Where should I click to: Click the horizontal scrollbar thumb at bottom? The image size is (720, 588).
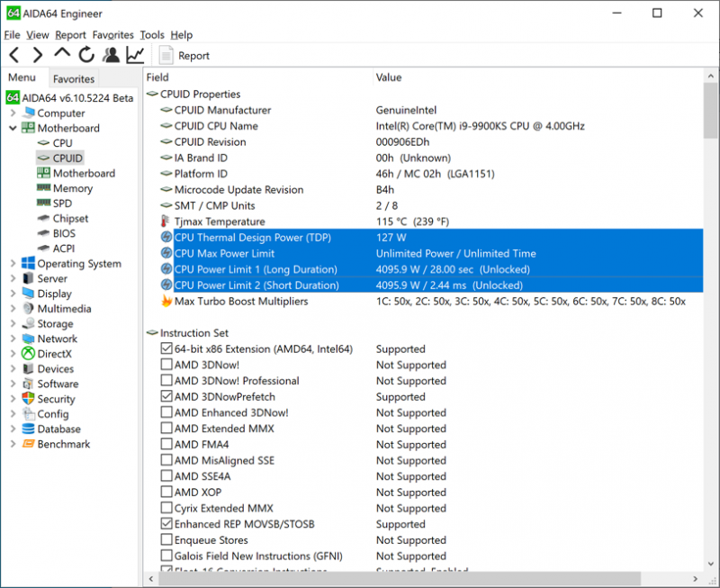click(x=399, y=579)
